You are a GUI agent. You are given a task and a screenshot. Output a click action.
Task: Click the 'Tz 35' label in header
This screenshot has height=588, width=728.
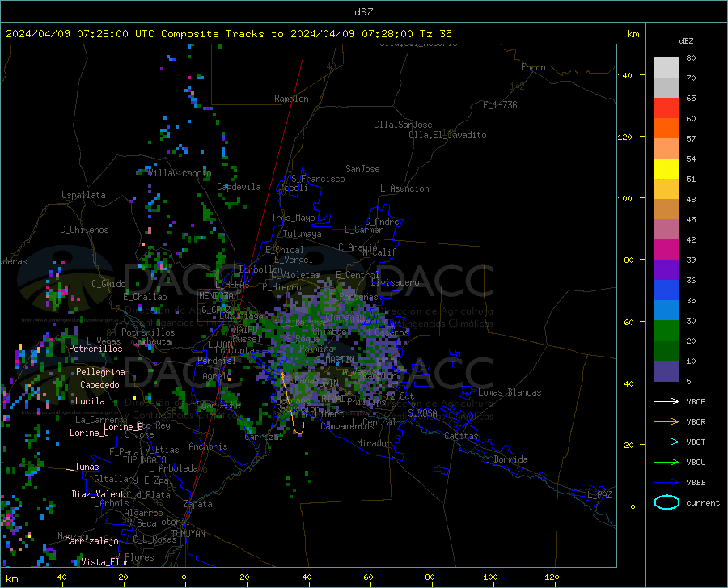tap(435, 34)
